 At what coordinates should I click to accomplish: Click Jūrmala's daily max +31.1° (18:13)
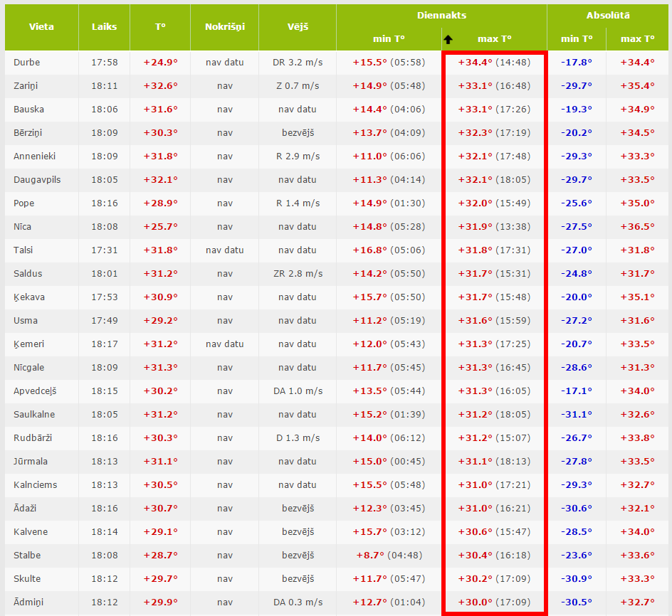click(x=494, y=462)
